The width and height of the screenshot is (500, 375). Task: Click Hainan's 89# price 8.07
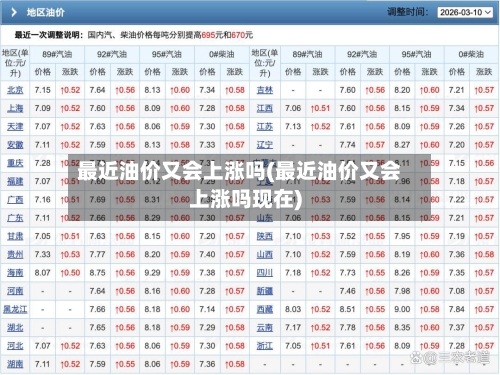coord(42,273)
